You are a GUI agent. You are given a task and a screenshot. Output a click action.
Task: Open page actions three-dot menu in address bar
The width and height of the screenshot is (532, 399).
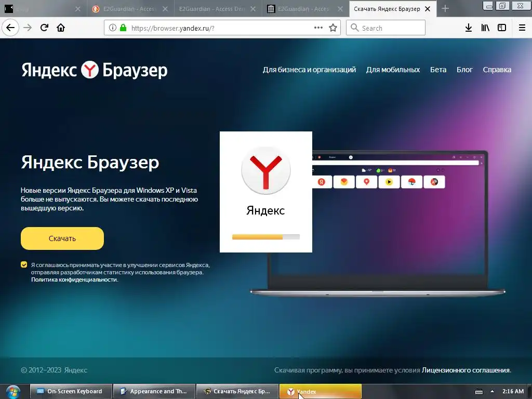pos(318,28)
